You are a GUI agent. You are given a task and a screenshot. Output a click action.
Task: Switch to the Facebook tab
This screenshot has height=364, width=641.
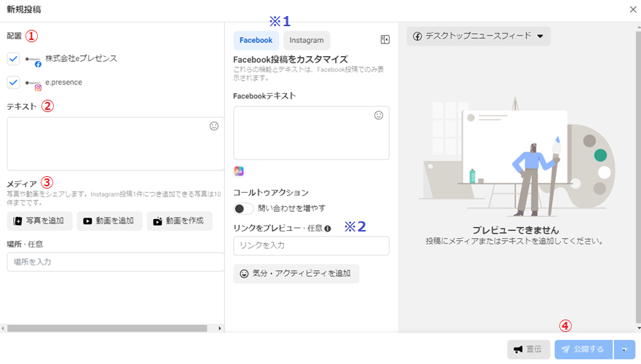tap(256, 40)
